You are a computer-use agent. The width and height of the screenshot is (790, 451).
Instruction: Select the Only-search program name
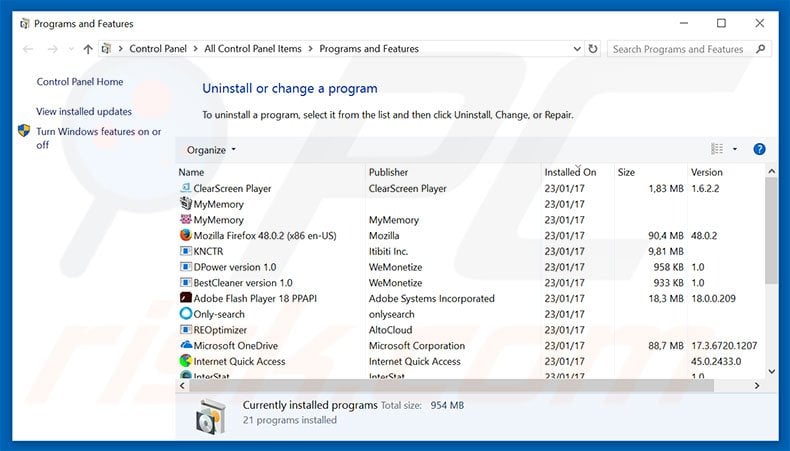[x=219, y=314]
